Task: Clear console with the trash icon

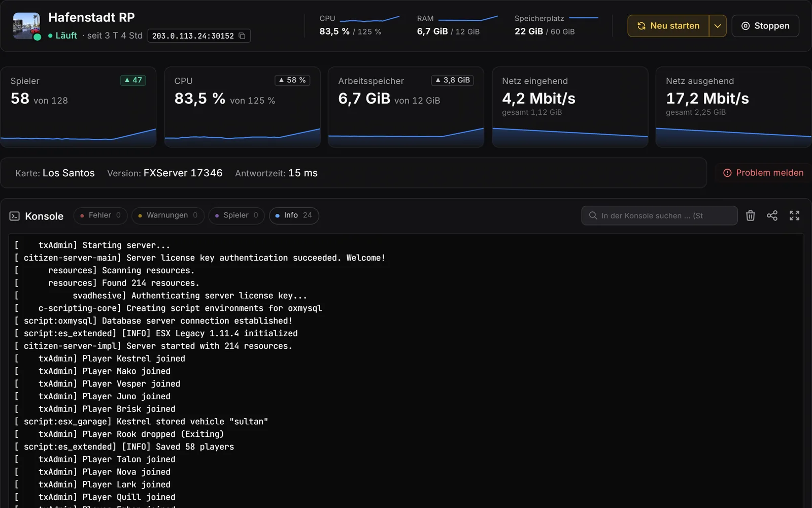Action: (x=751, y=215)
